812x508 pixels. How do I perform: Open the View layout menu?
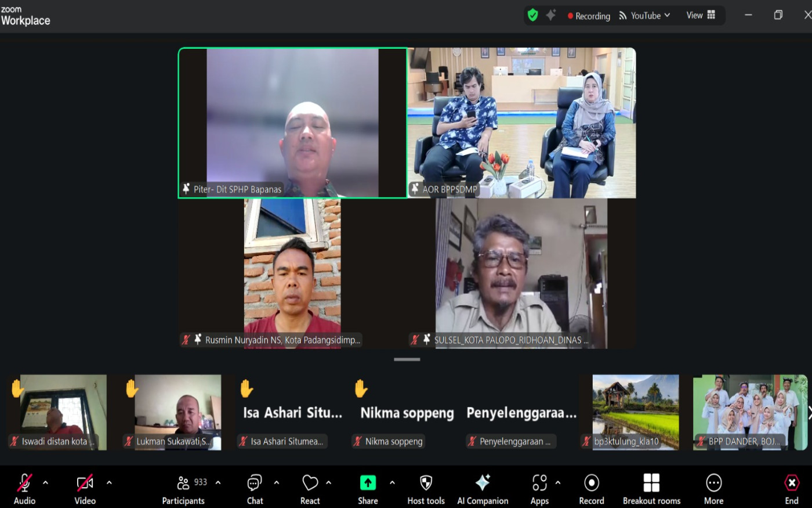point(701,15)
